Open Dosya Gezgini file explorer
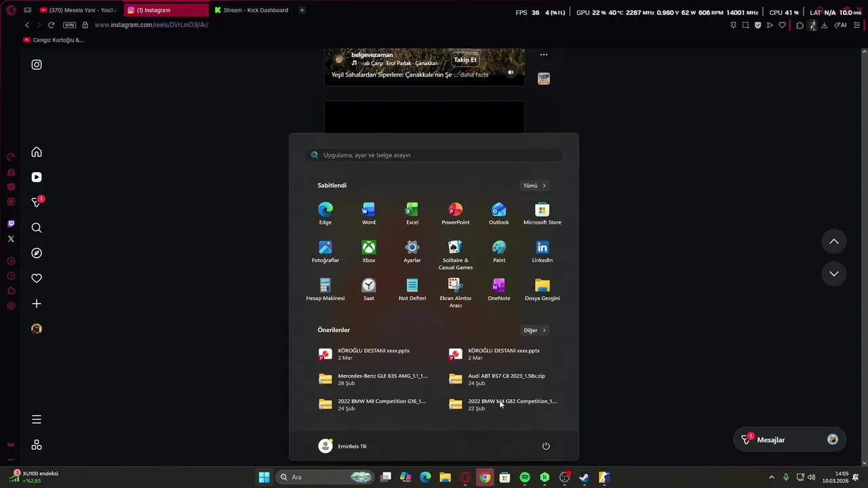Image resolution: width=868 pixels, height=488 pixels. tap(542, 289)
